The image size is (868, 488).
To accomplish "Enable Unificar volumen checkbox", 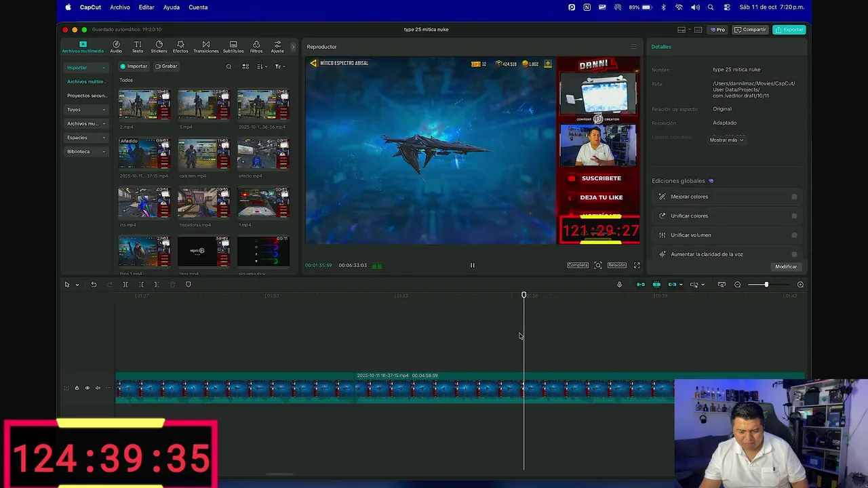I will (794, 235).
